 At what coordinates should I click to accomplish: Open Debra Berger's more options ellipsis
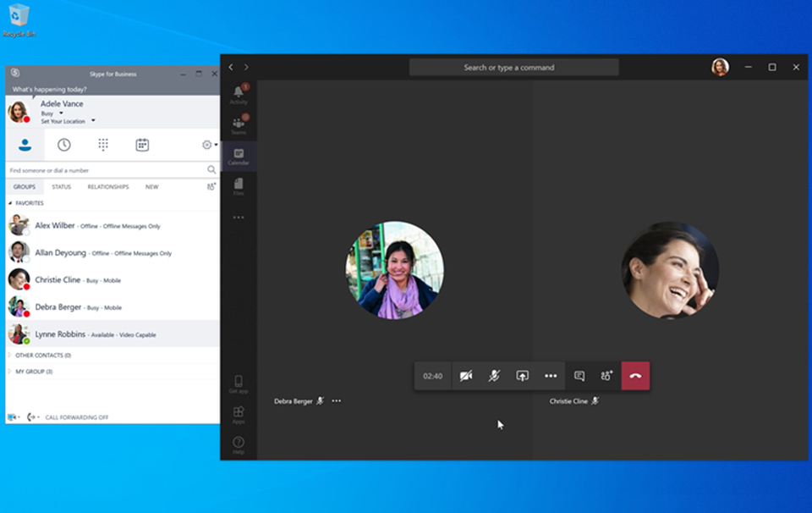coord(337,400)
